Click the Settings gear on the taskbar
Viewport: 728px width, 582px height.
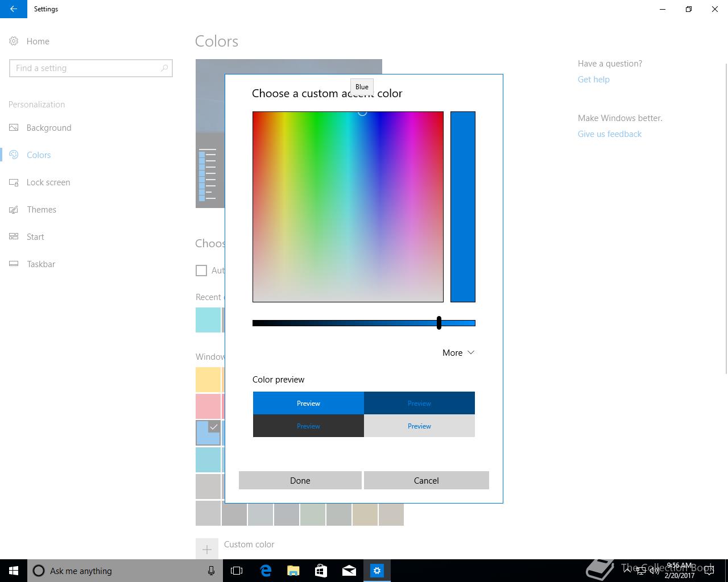click(x=377, y=571)
